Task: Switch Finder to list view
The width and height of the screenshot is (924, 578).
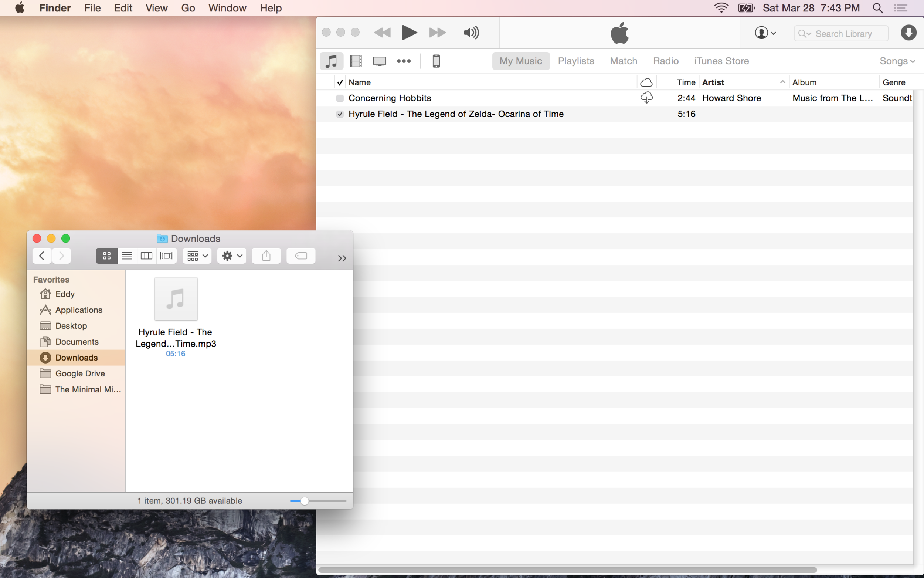Action: [x=127, y=256]
